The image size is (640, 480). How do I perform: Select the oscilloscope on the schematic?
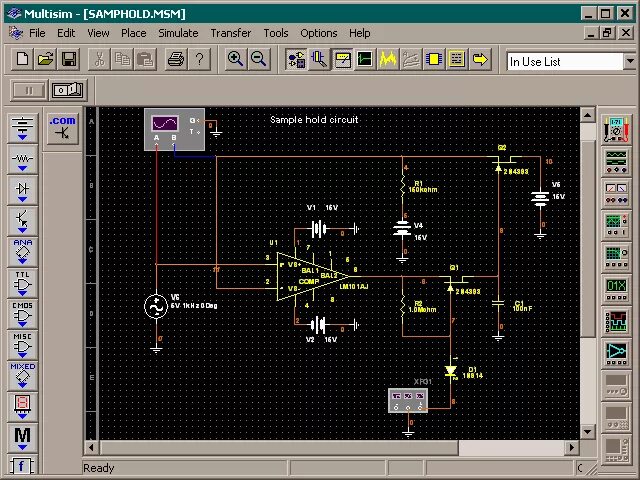174,129
